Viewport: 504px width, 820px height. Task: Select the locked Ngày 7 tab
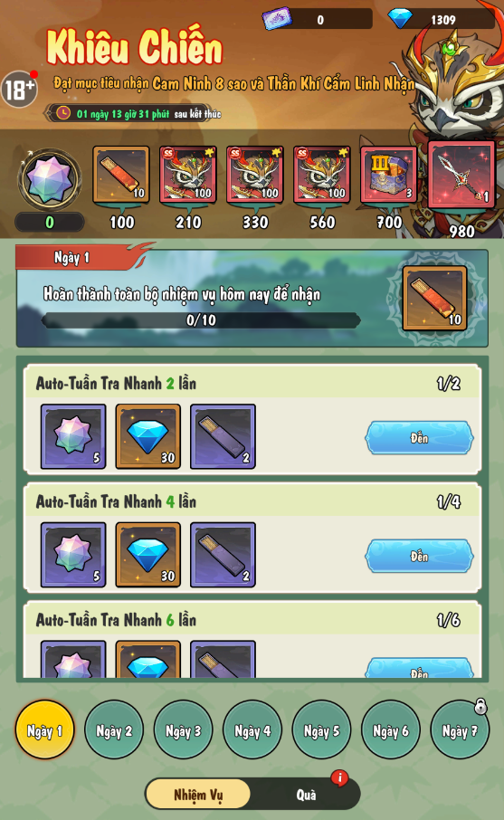pyautogui.click(x=460, y=729)
